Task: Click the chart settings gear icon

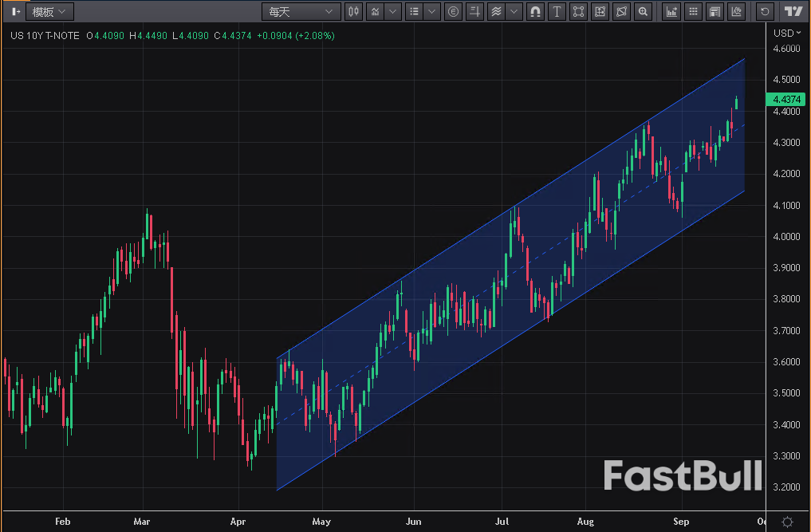Action: click(787, 521)
